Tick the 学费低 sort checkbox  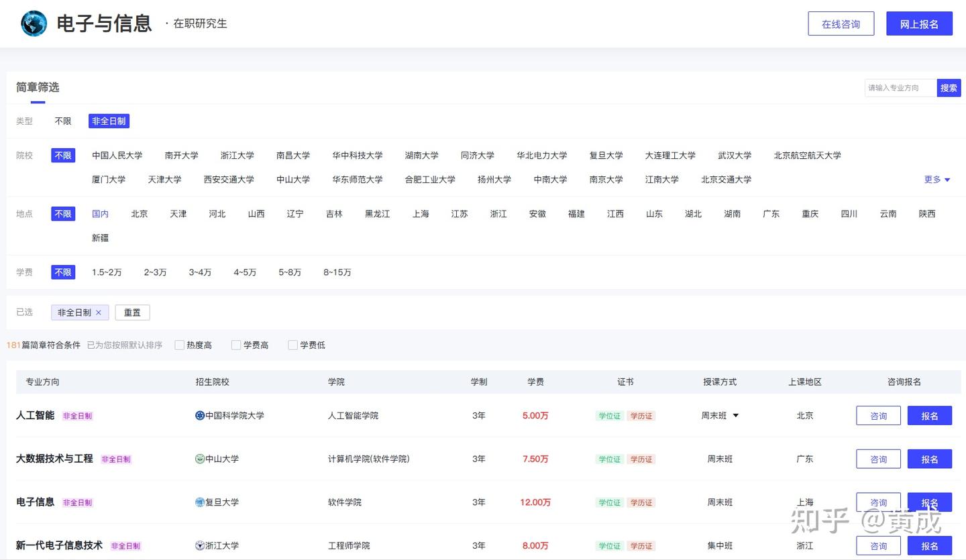[292, 345]
